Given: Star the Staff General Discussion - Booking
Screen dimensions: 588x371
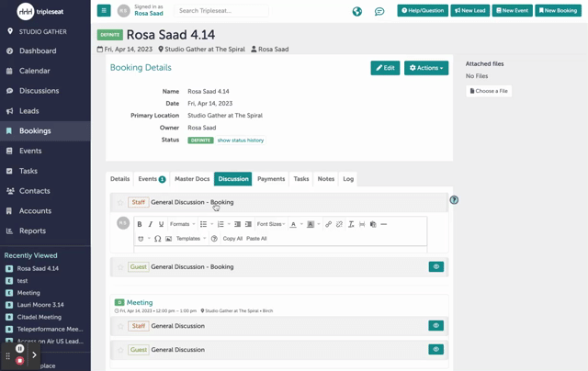Looking at the screenshot, I should tap(120, 202).
